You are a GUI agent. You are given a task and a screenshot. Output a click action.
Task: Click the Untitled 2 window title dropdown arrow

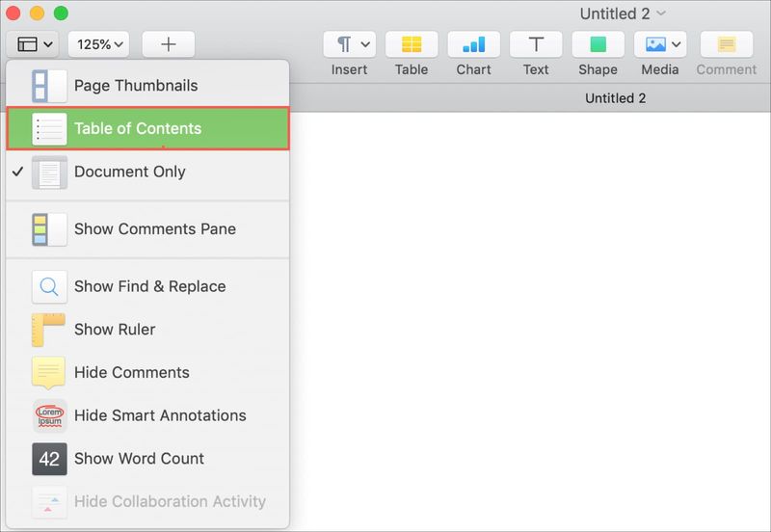pos(661,13)
